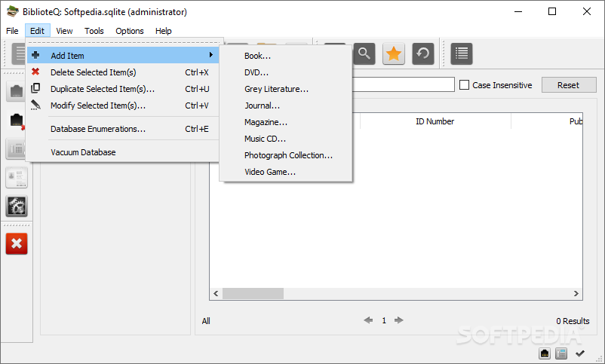605x364 pixels.
Task: Toggle the Case Insensitive checkbox
Action: (464, 85)
